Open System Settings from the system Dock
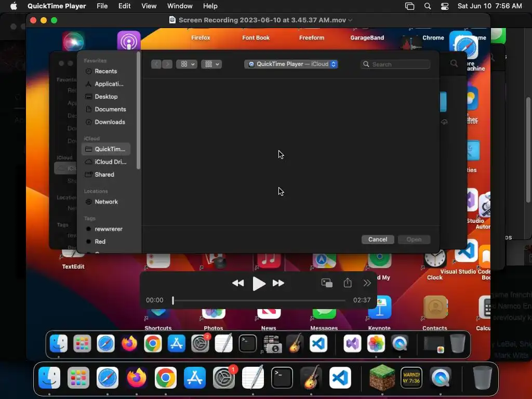The width and height of the screenshot is (532, 399). pyautogui.click(x=224, y=378)
